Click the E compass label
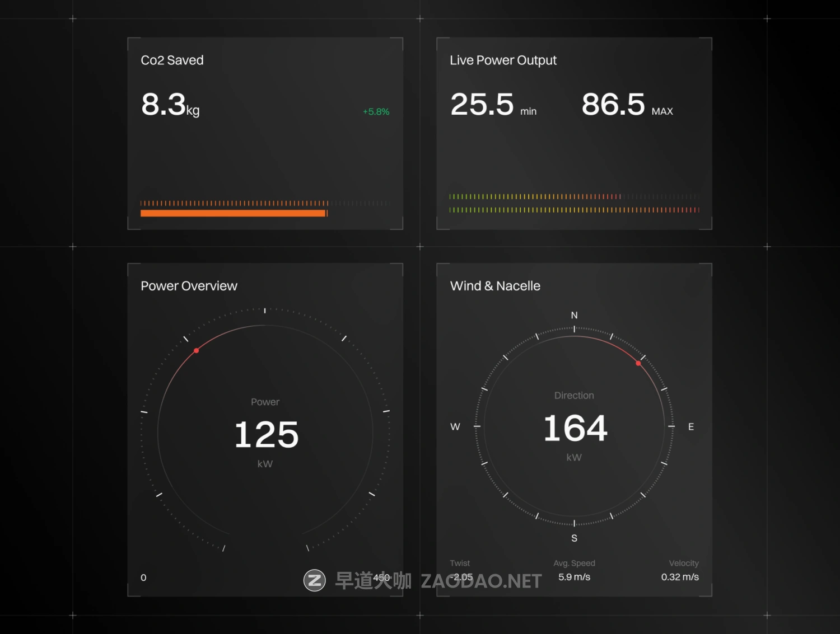Image resolution: width=840 pixels, height=634 pixels. pos(691,427)
